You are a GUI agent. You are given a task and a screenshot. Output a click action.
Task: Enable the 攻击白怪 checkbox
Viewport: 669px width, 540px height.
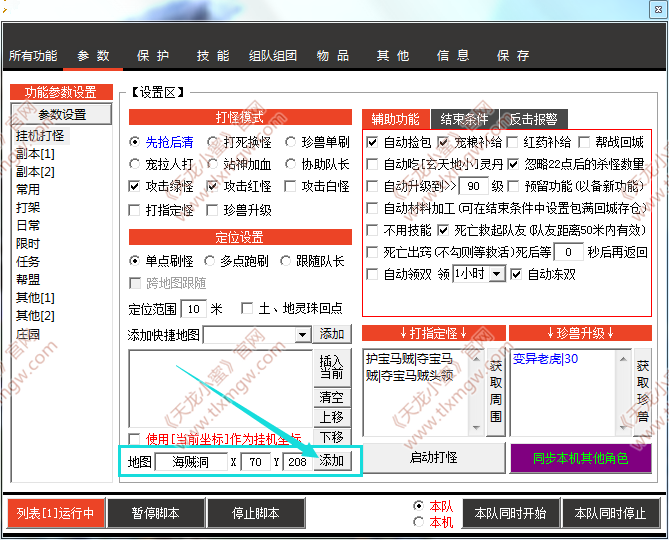point(290,186)
